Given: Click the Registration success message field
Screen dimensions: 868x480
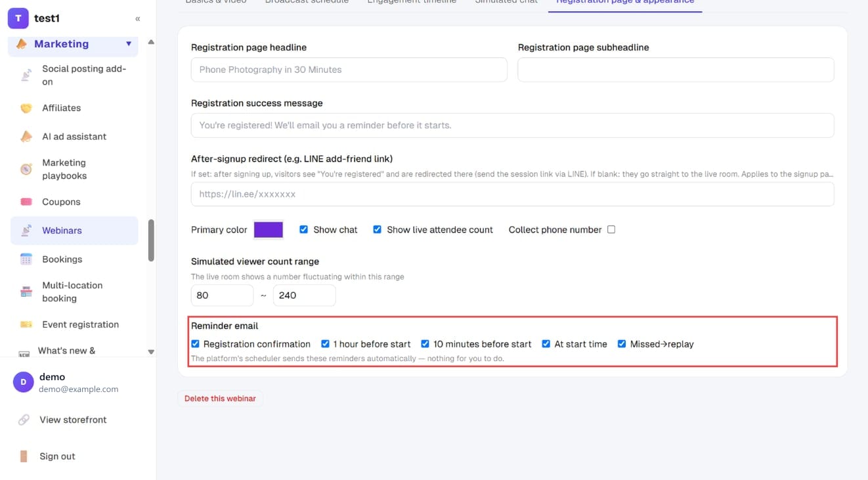Looking at the screenshot, I should click(512, 125).
